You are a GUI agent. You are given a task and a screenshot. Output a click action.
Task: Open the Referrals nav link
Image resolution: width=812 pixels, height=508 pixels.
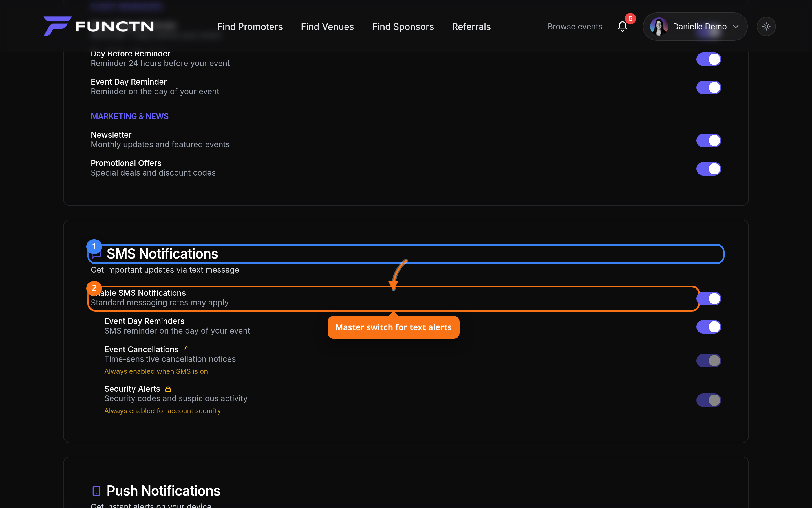tap(471, 27)
